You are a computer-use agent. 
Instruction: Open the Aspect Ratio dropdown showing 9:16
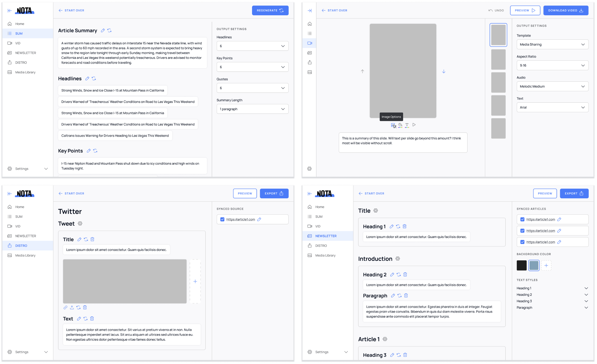[552, 65]
